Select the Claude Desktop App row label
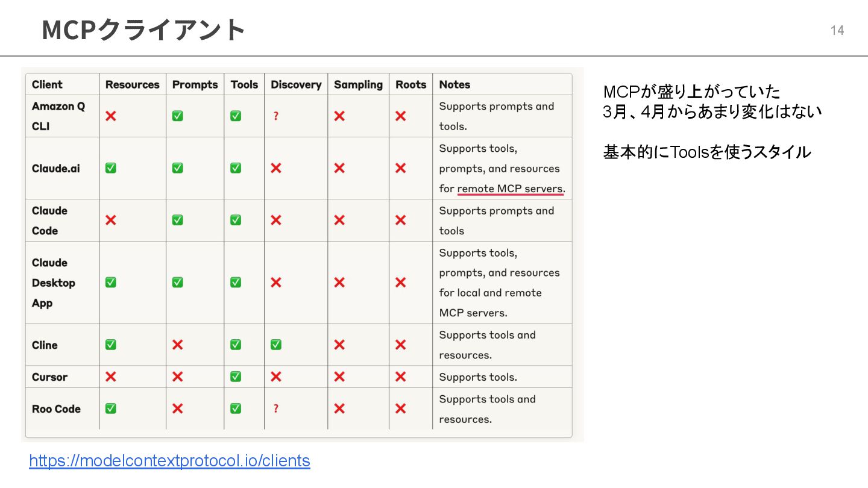The height and width of the screenshot is (488, 868). pyautogui.click(x=53, y=283)
